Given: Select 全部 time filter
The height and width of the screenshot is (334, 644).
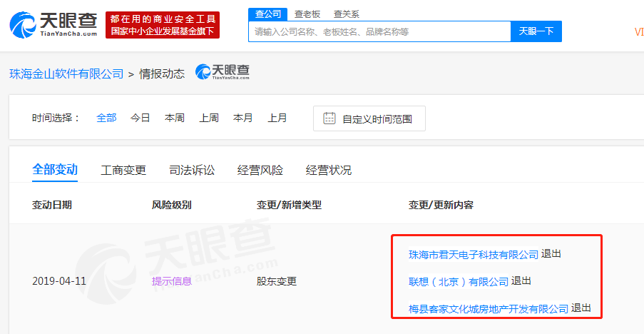Looking at the screenshot, I should pos(106,118).
